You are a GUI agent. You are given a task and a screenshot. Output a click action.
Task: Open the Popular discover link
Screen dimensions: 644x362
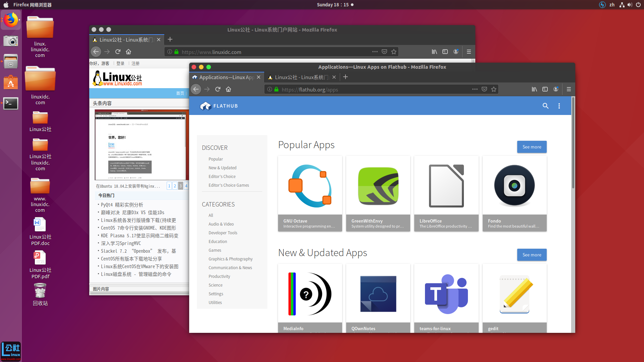click(216, 159)
